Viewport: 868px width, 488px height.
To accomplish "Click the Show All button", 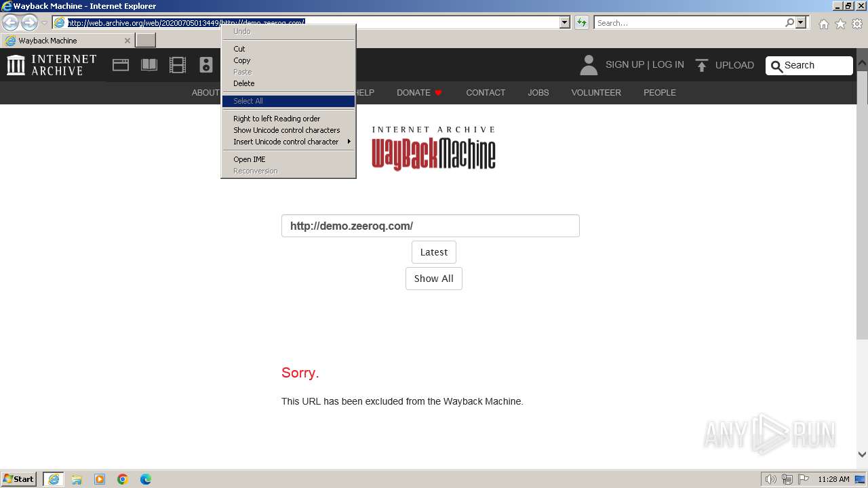I will pos(434,279).
